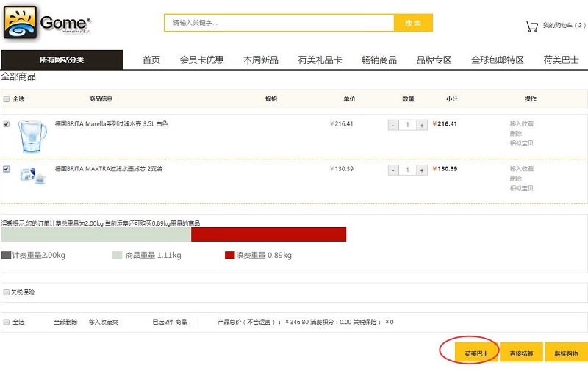The width and height of the screenshot is (588, 371).
Task: Uncheck BRITA Marella pitcher item checkbox
Action: [7, 124]
